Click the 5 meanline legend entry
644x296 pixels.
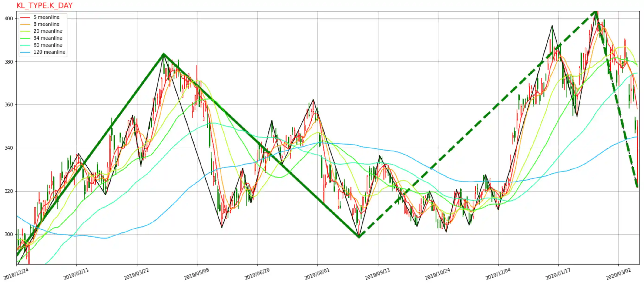[x=46, y=17]
